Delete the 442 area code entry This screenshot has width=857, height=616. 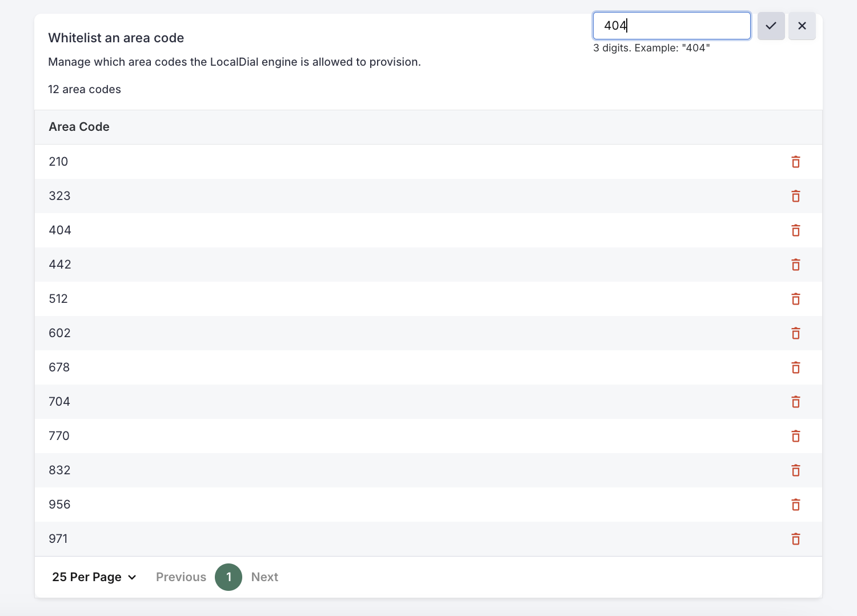coord(796,265)
